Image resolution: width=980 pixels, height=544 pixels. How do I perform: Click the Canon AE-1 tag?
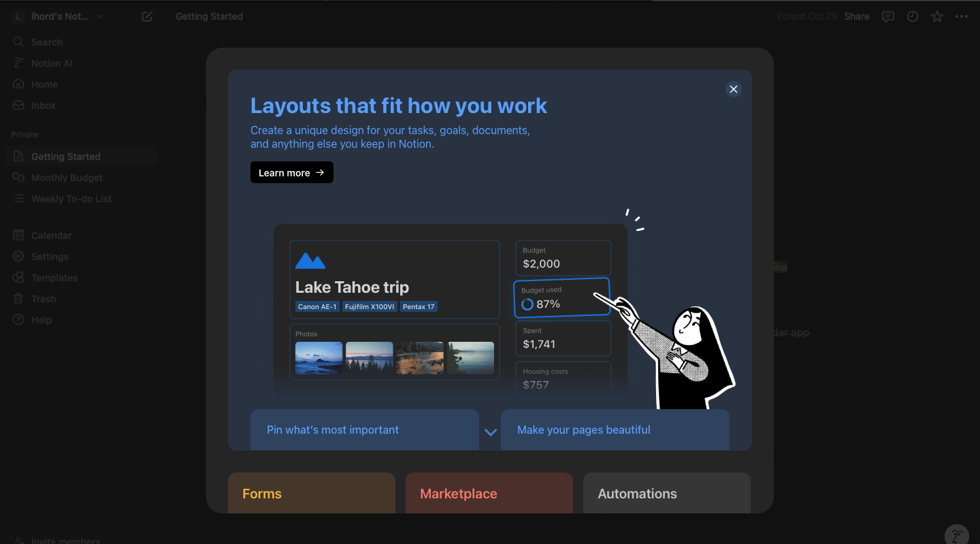[x=317, y=306]
